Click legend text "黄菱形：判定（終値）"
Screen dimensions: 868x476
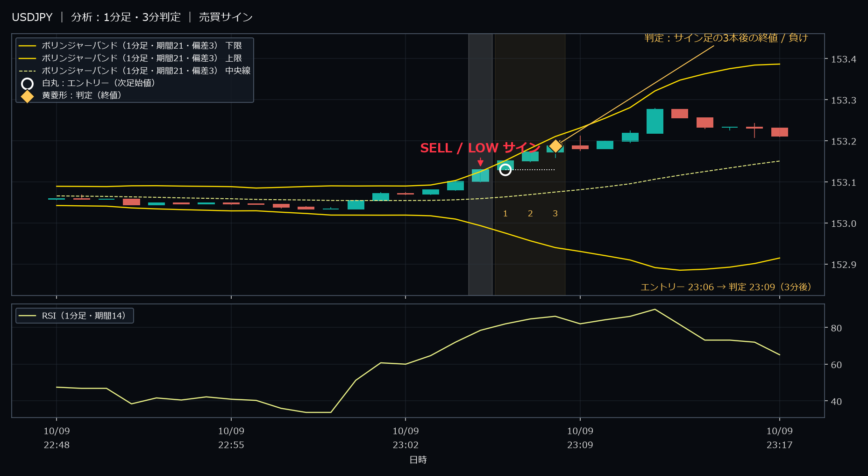(82, 95)
